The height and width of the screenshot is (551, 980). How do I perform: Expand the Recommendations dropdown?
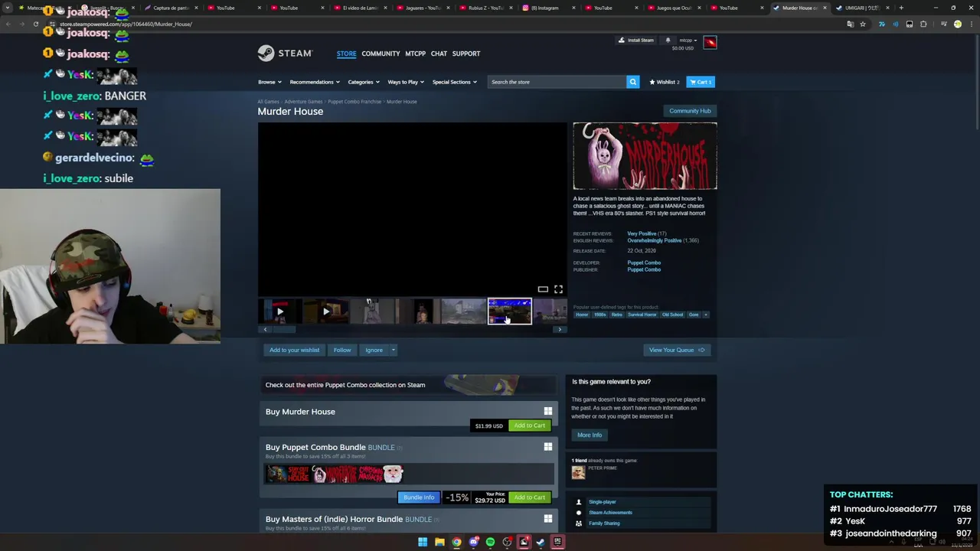pyautogui.click(x=314, y=82)
